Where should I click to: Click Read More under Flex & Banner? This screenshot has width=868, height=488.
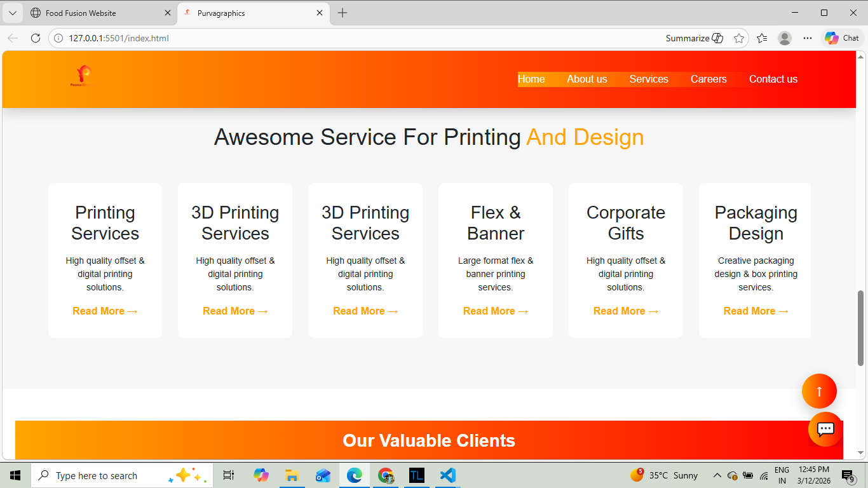click(x=495, y=311)
